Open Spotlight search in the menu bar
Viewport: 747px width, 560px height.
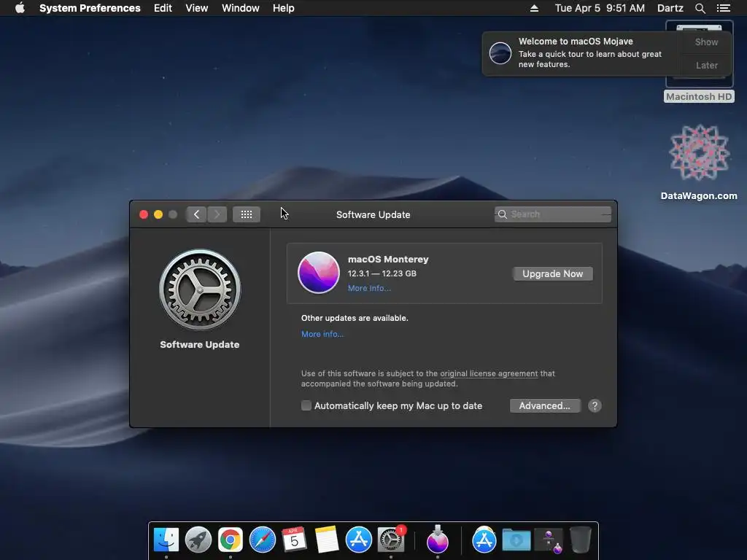point(700,8)
